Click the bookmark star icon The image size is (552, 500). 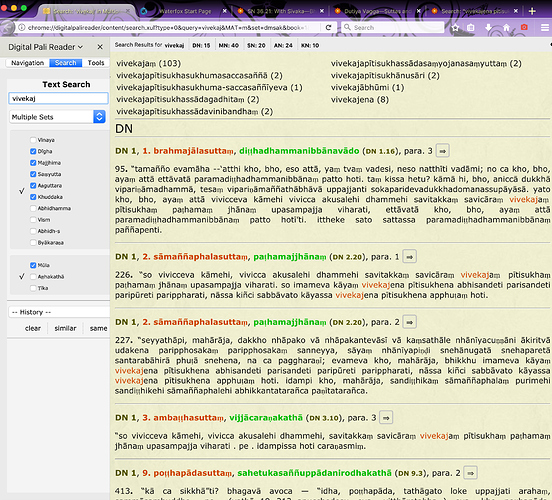[455, 27]
